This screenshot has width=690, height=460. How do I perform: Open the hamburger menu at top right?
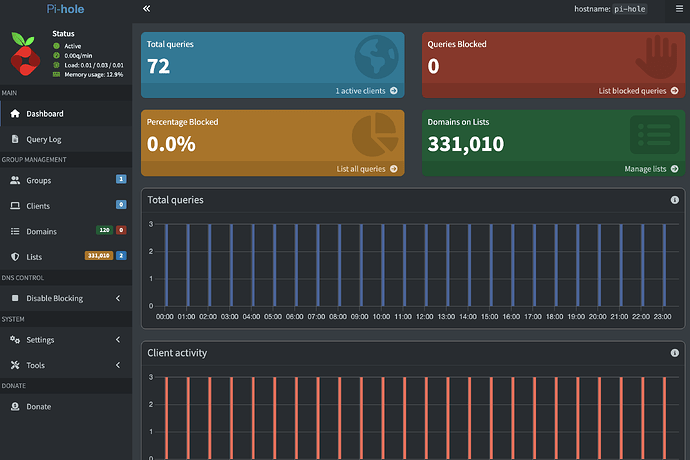(x=679, y=8)
